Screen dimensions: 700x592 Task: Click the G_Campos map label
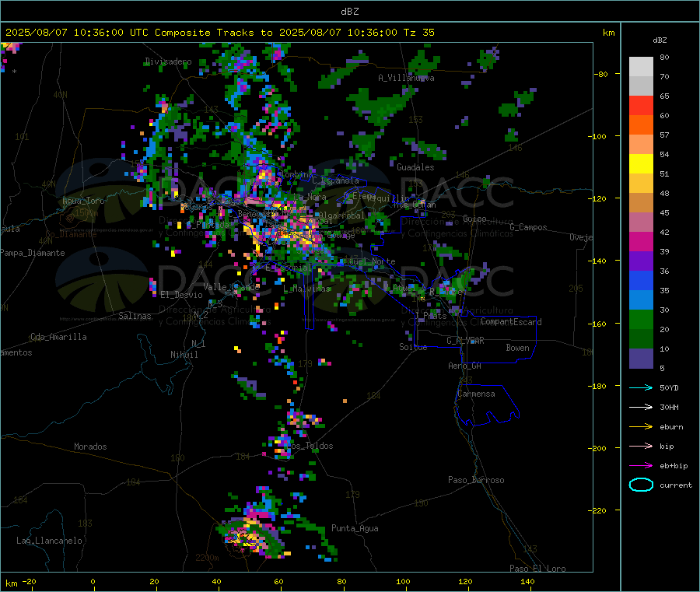pyautogui.click(x=528, y=227)
